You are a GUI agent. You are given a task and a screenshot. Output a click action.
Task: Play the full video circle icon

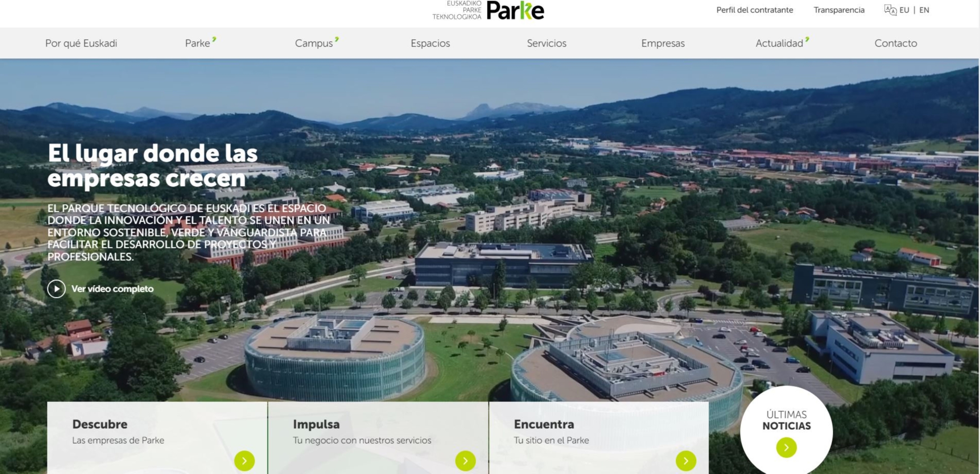click(56, 289)
